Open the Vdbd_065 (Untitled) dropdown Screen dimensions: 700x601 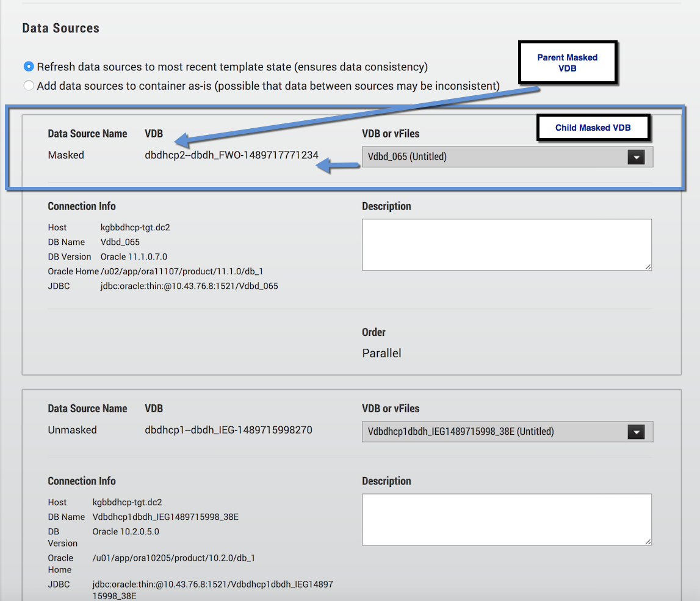(x=494, y=157)
